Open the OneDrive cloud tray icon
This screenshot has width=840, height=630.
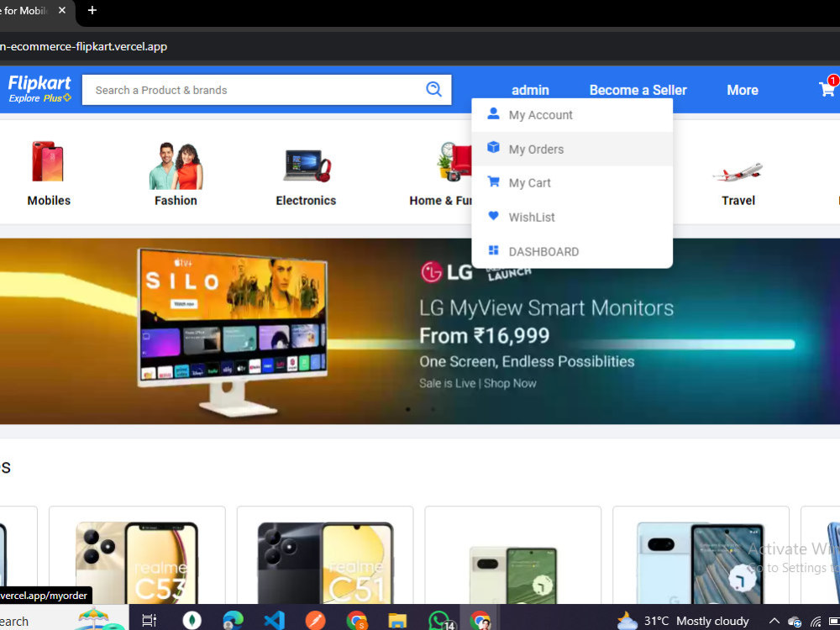click(x=795, y=622)
